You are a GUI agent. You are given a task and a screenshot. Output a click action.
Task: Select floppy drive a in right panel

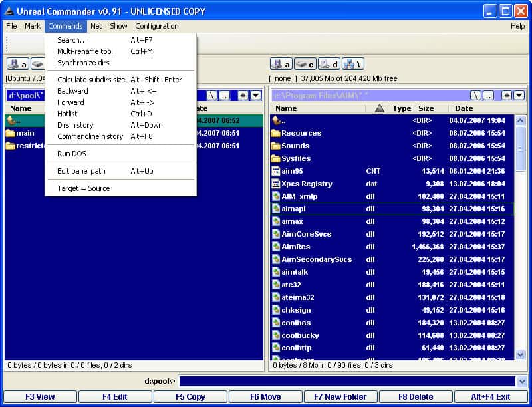(x=281, y=64)
